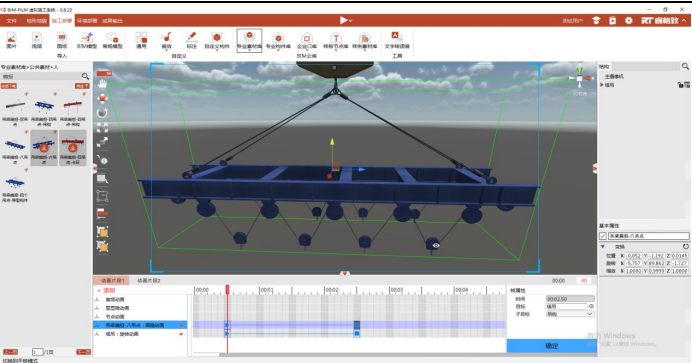Switch to the 地形地貌 tab
Image resolution: width=692 pixels, height=363 pixels.
coord(36,21)
